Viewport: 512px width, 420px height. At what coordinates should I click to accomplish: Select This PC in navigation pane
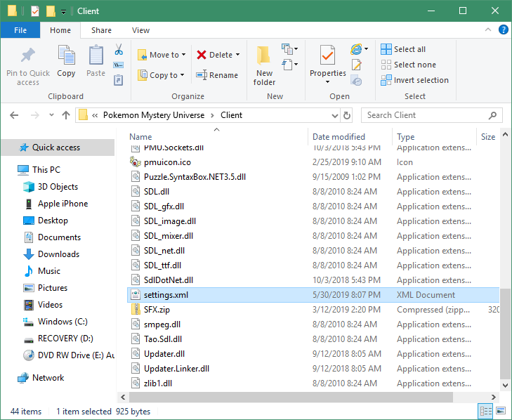click(46, 170)
